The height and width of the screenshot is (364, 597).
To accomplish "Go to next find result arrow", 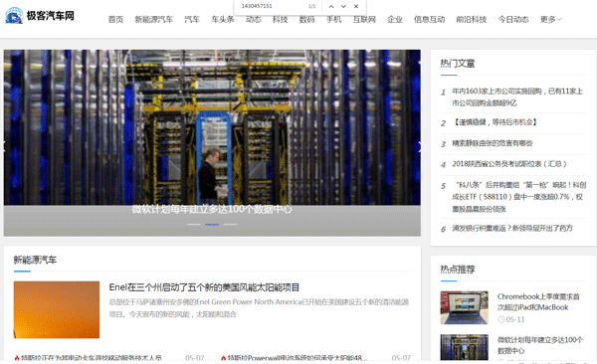I will 343,6.
